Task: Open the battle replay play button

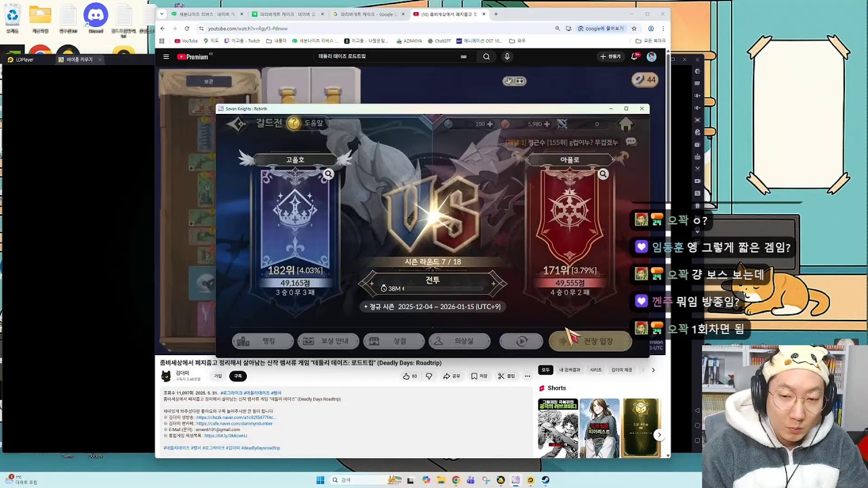Action: [x=521, y=342]
